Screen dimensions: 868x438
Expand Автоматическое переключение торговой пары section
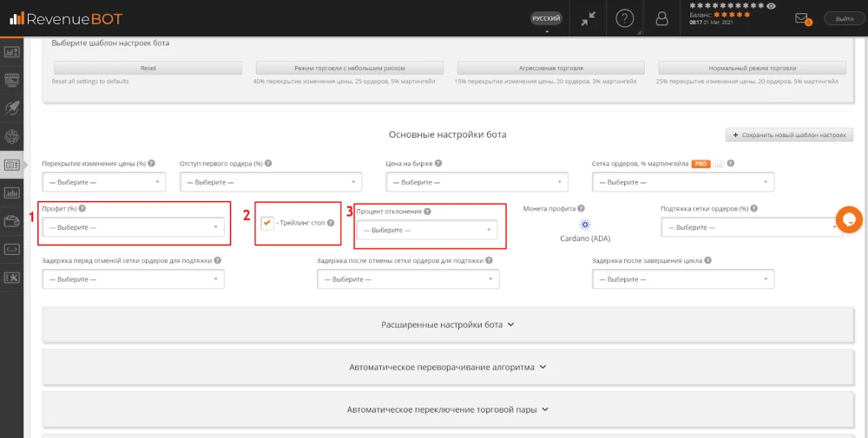(x=448, y=409)
